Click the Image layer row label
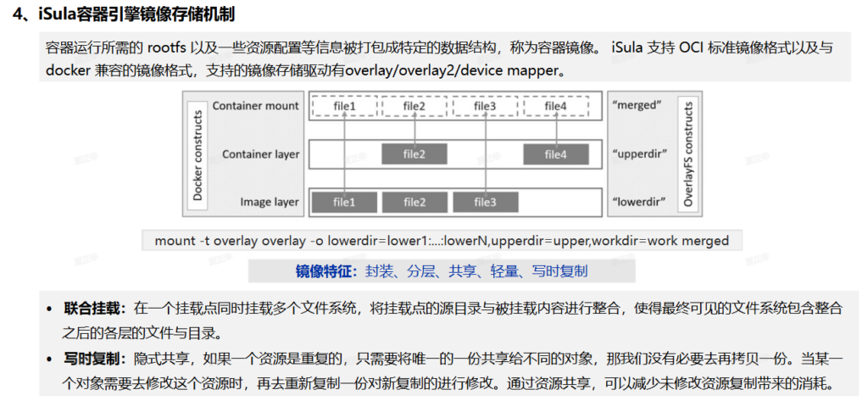This screenshot has height=401, width=868. pyautogui.click(x=268, y=203)
